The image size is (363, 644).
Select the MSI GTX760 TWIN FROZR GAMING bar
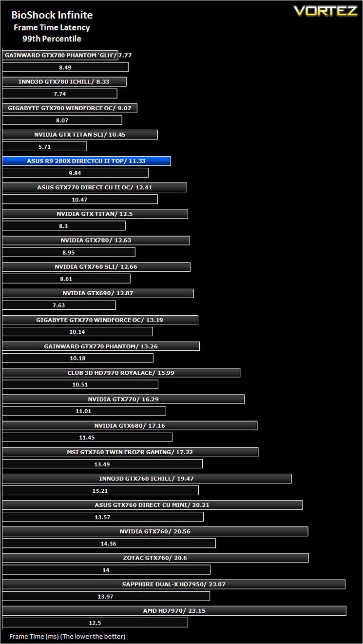(x=130, y=452)
